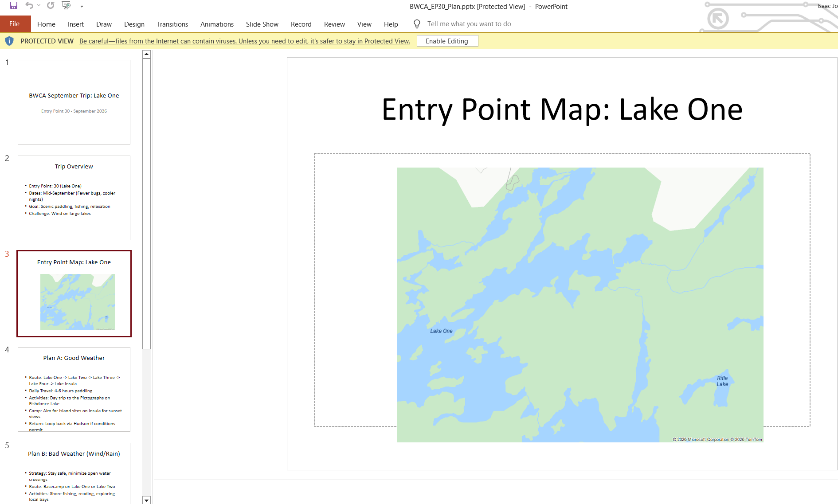838x504 pixels.
Task: Expand Customize Quick Access Toolbar menu
Action: click(82, 6)
